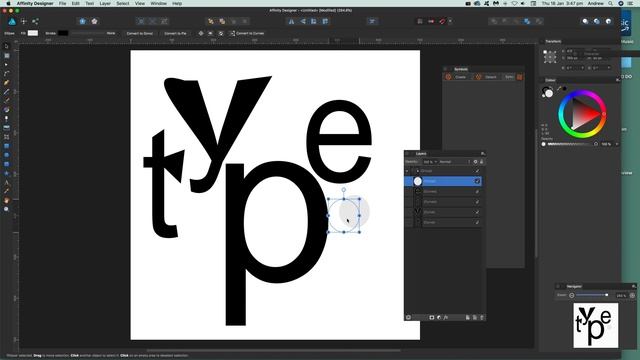
Task: Open the Colour opacity percentage dropdown
Action: [x=617, y=144]
